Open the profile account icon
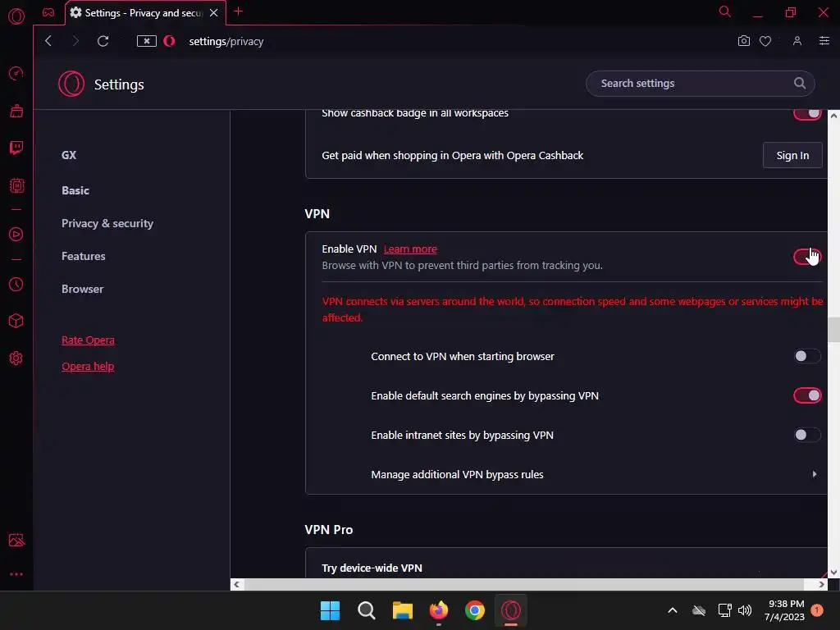This screenshot has height=630, width=840. [797, 41]
